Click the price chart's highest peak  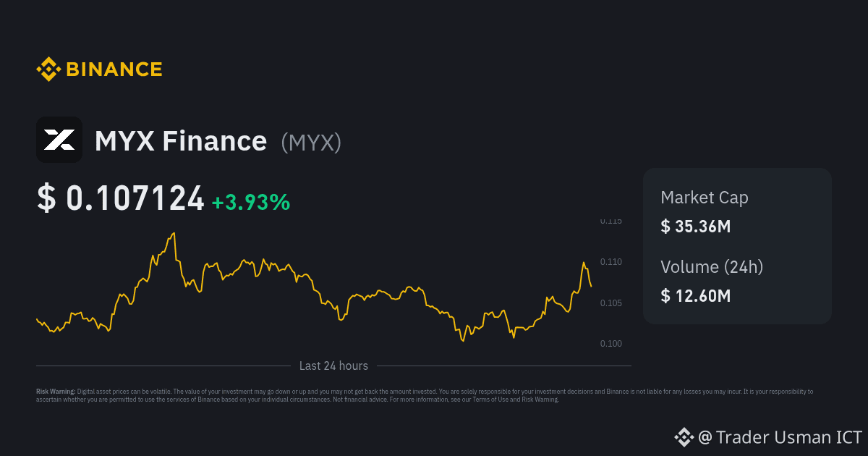tap(174, 234)
